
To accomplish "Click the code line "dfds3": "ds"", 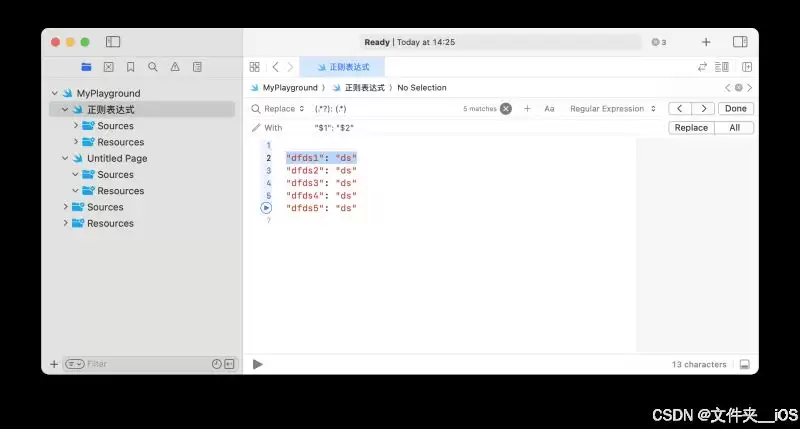I will pos(321,183).
